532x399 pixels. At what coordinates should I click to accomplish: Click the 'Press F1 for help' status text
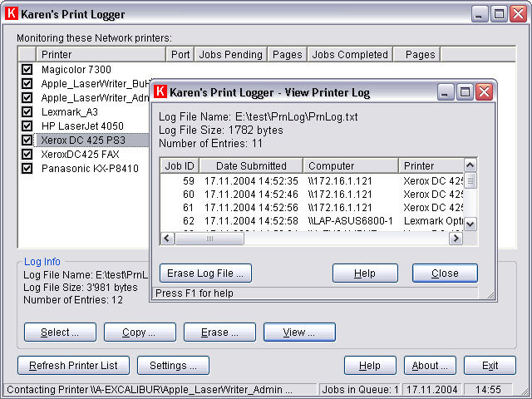coord(195,293)
